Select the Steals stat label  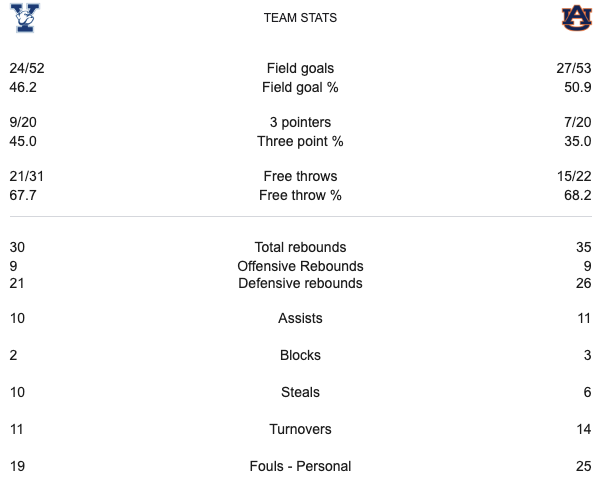(300, 393)
